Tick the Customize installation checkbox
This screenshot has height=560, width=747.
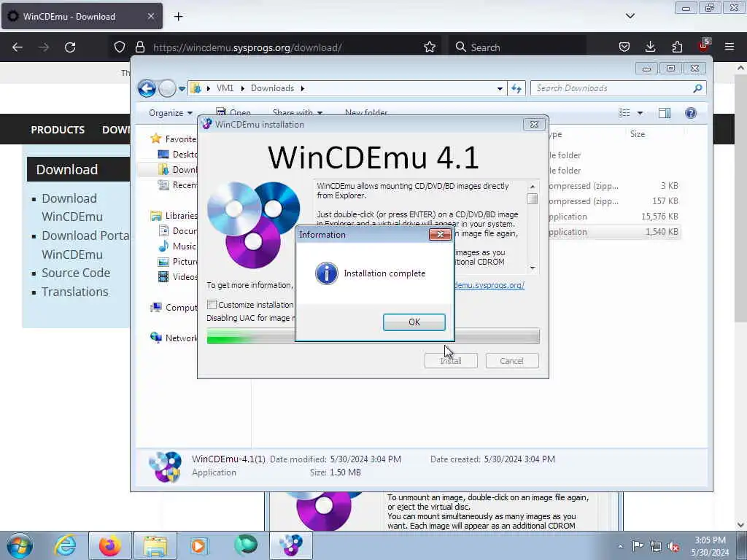click(x=212, y=304)
